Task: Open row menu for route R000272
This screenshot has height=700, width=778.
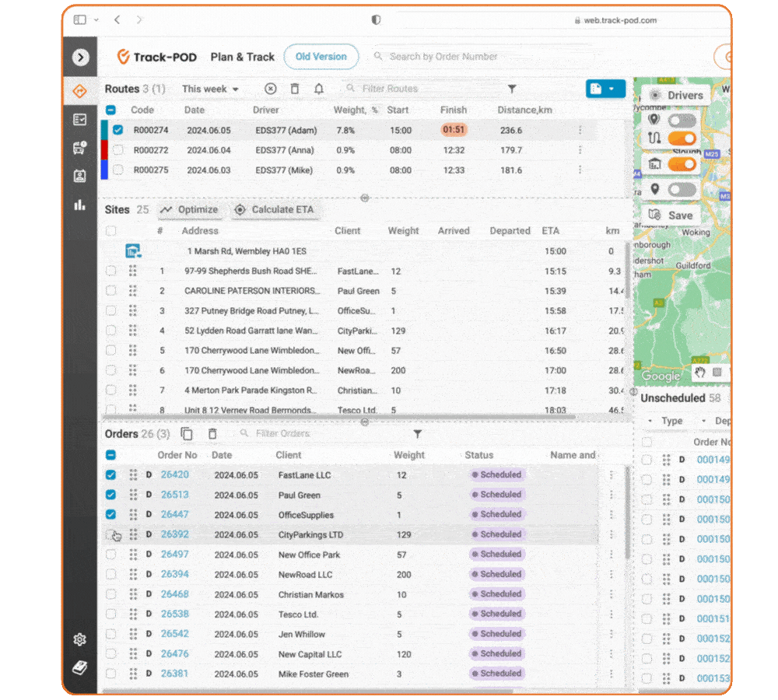Action: 580,150
